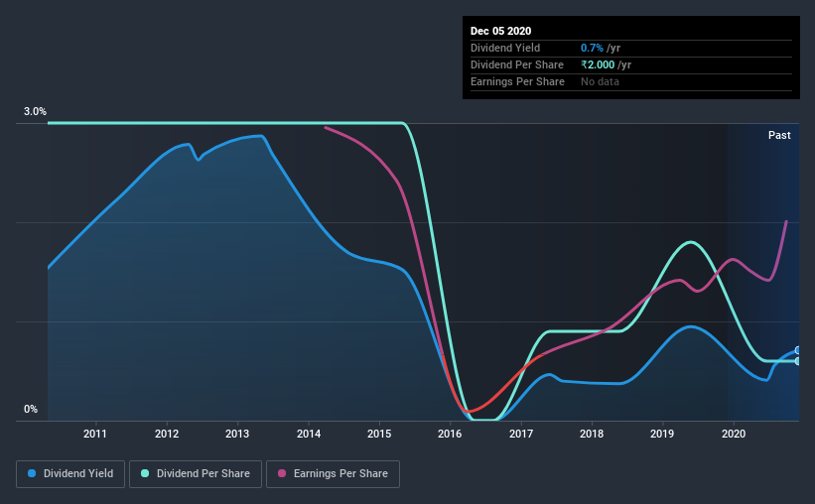The width and height of the screenshot is (815, 504).
Task: Click the 3.0% y-axis label
Action: (35, 112)
